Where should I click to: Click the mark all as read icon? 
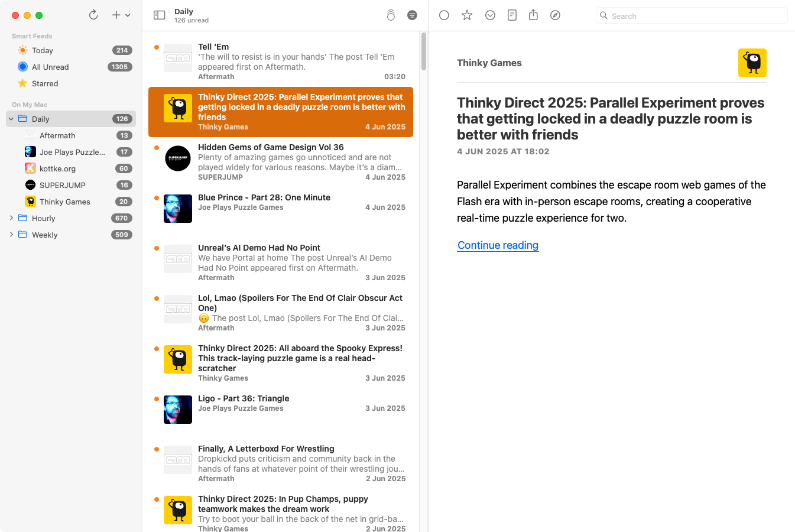coord(391,15)
